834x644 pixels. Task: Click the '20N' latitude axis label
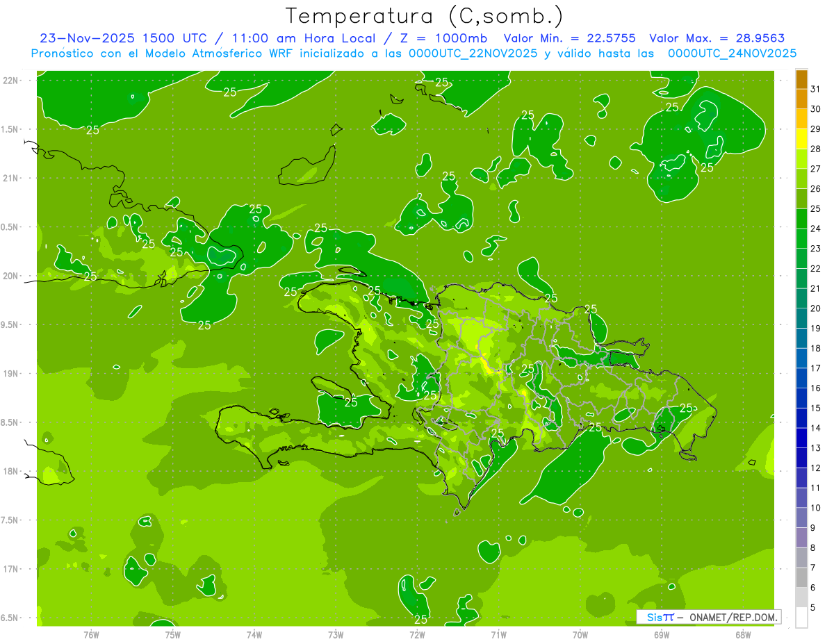point(10,276)
